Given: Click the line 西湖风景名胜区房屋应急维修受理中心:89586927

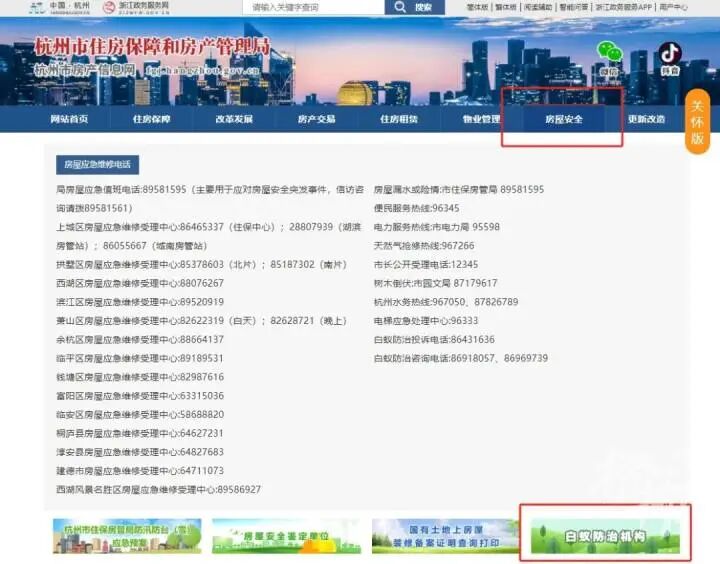Looking at the screenshot, I should [158, 490].
